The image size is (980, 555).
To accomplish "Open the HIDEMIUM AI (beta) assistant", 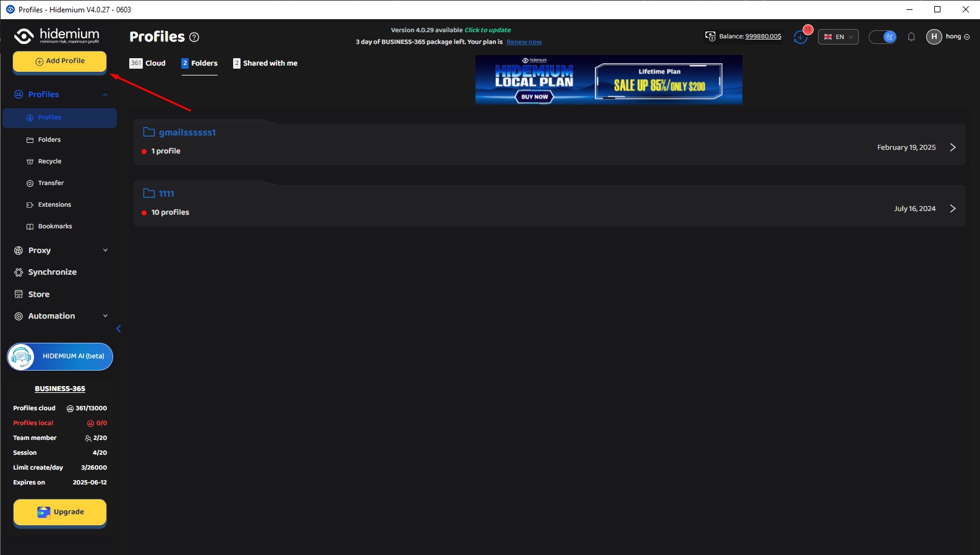I will (x=60, y=356).
